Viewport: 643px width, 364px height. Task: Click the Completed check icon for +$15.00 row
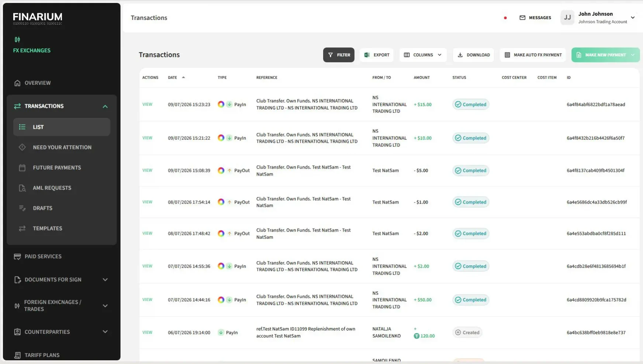pyautogui.click(x=458, y=104)
